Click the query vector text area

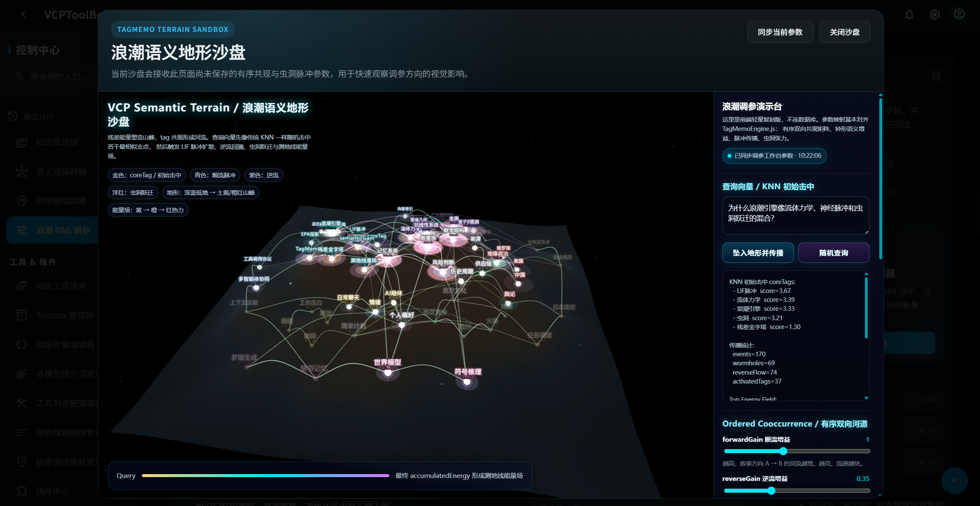click(796, 216)
